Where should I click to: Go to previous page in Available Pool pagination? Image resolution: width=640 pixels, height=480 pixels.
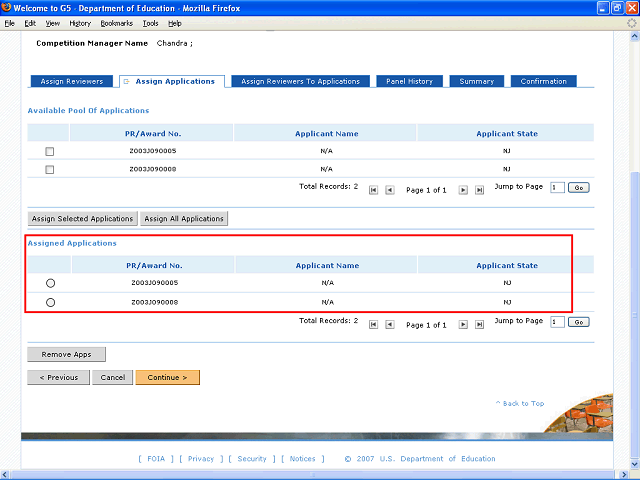[x=390, y=189]
